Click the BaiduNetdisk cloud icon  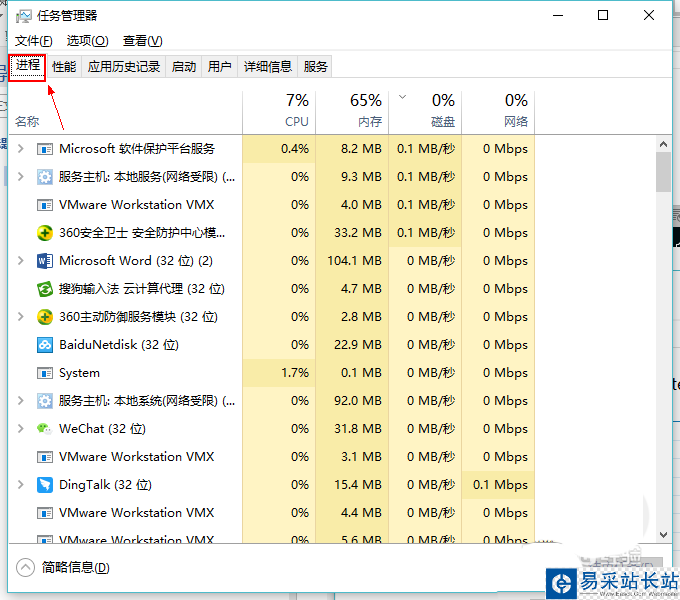click(x=45, y=345)
